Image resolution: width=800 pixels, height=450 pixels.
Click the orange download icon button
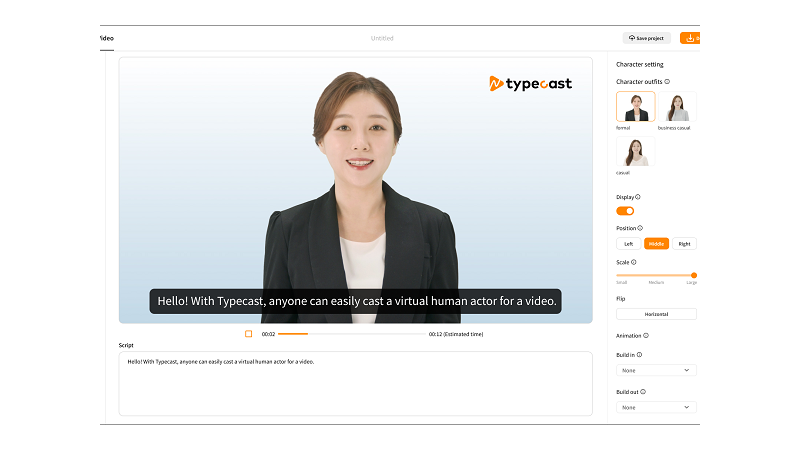(x=690, y=38)
